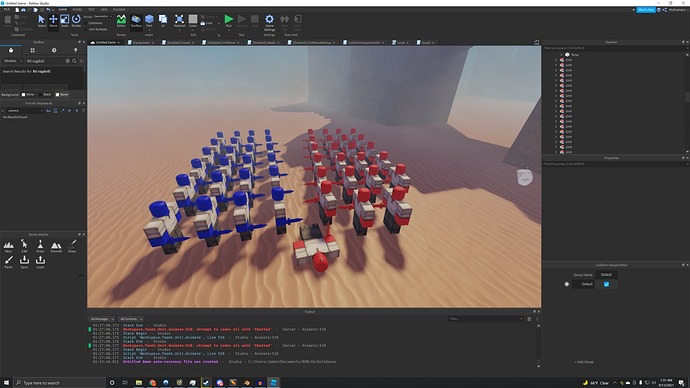690x388 pixels.
Task: Expand the Terrain item in Explorer
Action: (x=562, y=55)
